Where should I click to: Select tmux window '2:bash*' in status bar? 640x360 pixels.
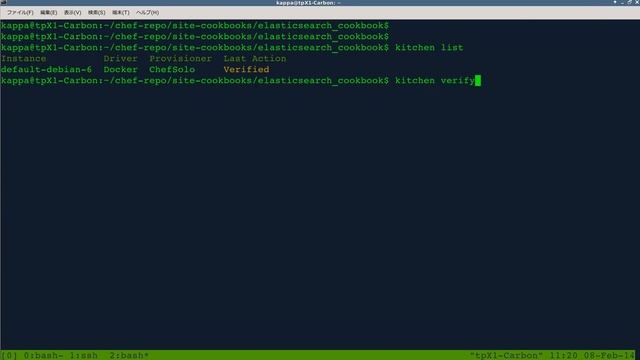pyautogui.click(x=129, y=355)
